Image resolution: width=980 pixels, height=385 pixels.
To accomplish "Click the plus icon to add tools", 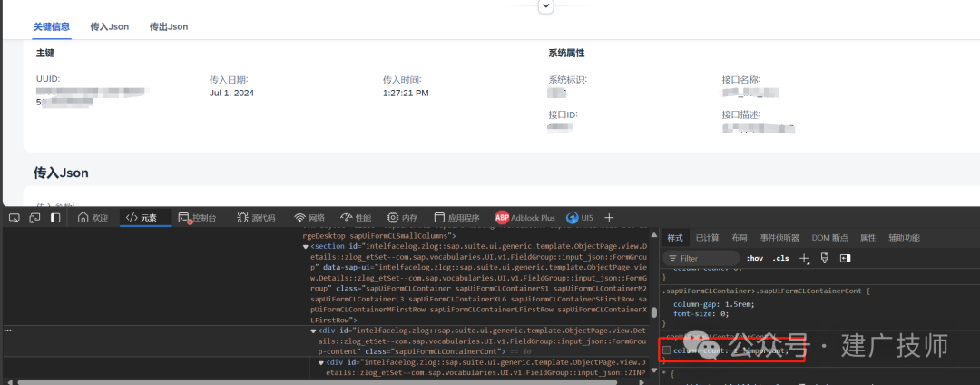I will 609,218.
